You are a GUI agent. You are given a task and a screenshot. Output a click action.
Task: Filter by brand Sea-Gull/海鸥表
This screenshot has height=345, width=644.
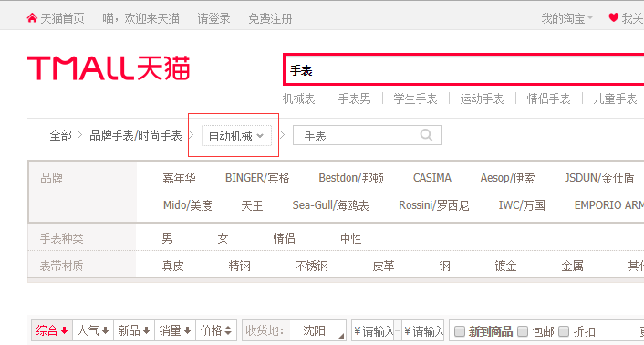(330, 205)
